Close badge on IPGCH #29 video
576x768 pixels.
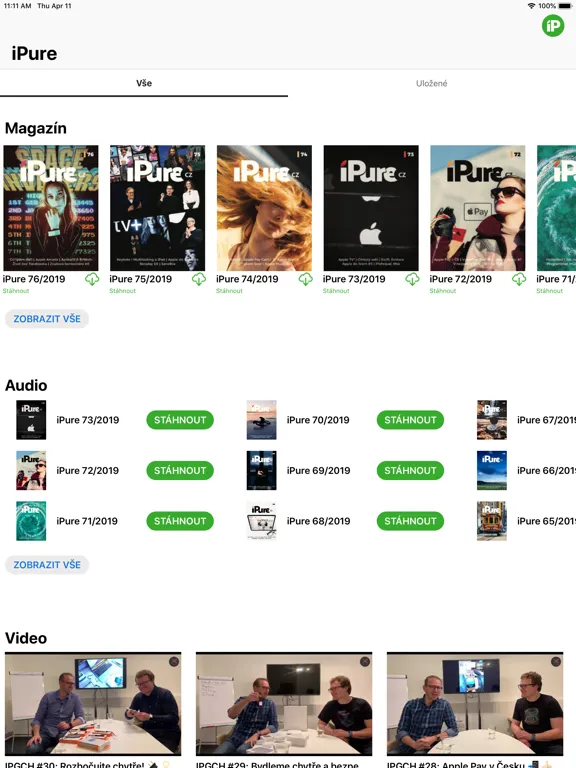coord(364,662)
